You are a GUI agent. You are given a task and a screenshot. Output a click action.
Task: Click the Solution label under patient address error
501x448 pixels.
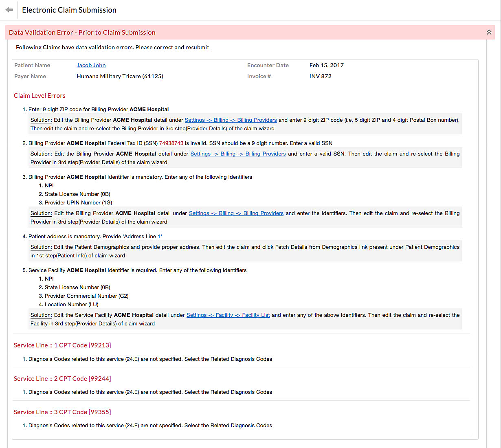coord(41,247)
